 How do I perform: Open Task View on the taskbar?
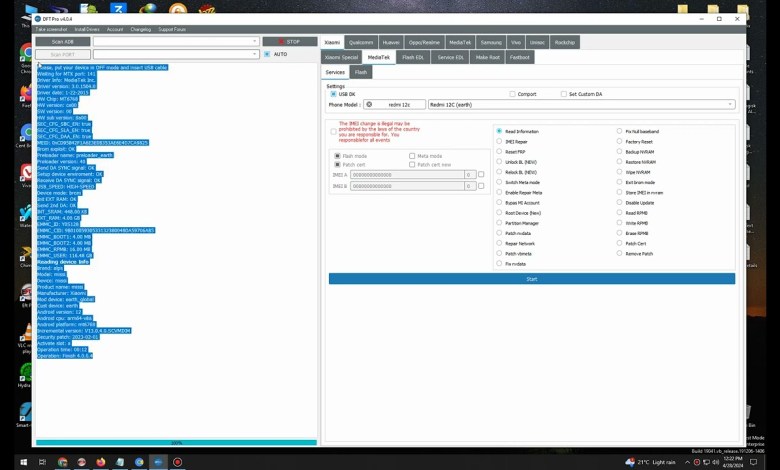pyautogui.click(x=43, y=462)
